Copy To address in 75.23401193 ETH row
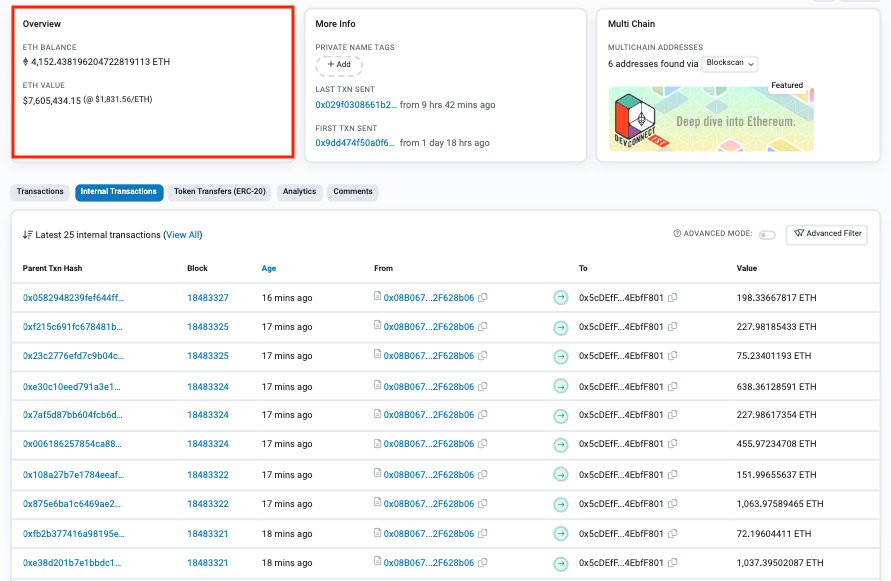891x581 pixels. click(x=672, y=355)
